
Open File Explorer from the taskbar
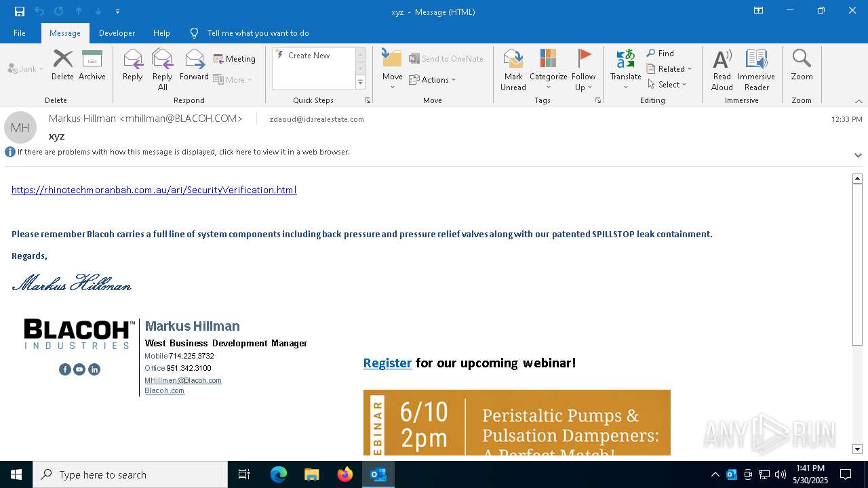pyautogui.click(x=312, y=474)
